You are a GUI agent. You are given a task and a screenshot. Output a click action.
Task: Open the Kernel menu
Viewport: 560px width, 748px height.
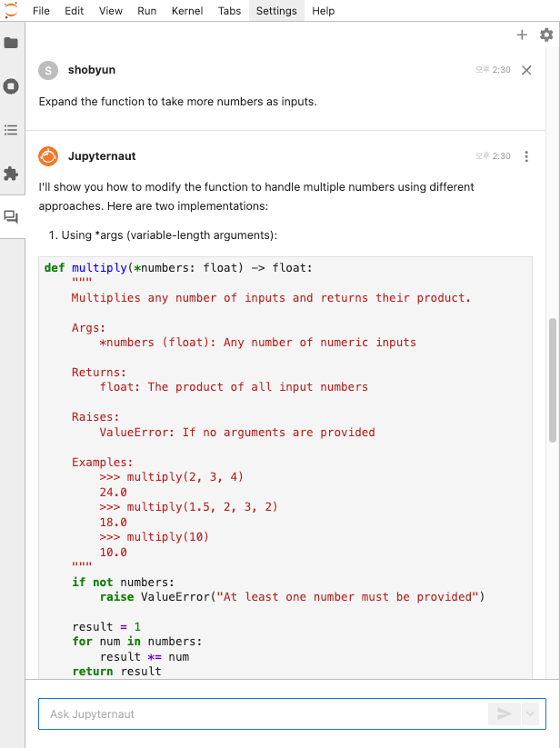pos(186,11)
